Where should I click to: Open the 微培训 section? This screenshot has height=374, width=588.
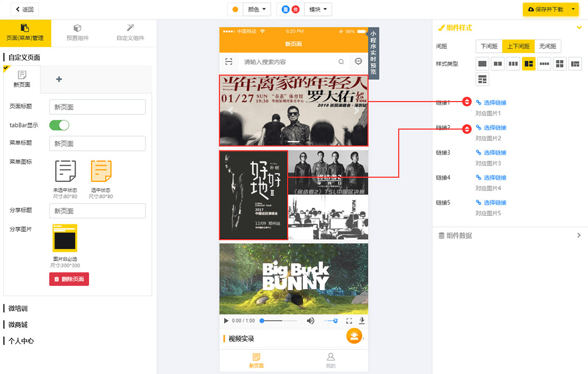(18, 308)
